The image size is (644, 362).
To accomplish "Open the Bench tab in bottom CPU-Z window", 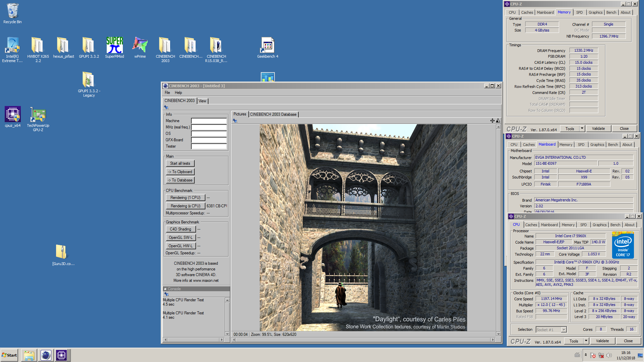I will pyautogui.click(x=615, y=225).
